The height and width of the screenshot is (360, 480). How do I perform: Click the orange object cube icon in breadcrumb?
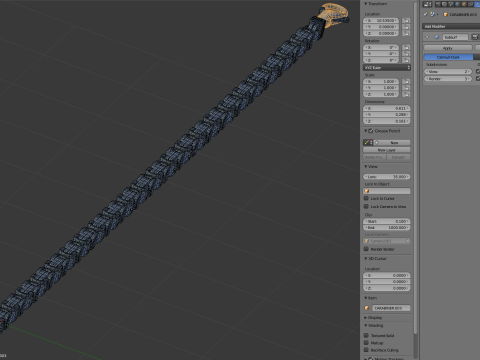click(446, 14)
